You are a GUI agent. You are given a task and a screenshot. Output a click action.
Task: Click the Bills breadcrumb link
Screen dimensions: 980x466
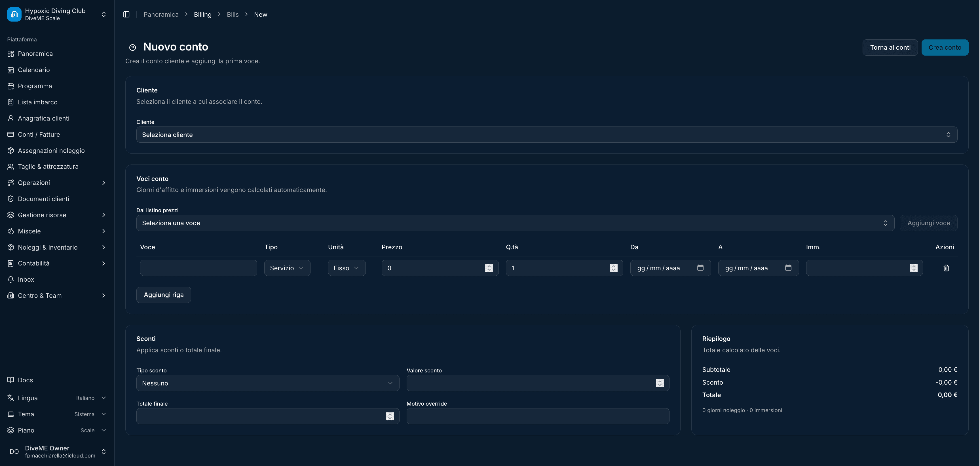[x=233, y=14]
